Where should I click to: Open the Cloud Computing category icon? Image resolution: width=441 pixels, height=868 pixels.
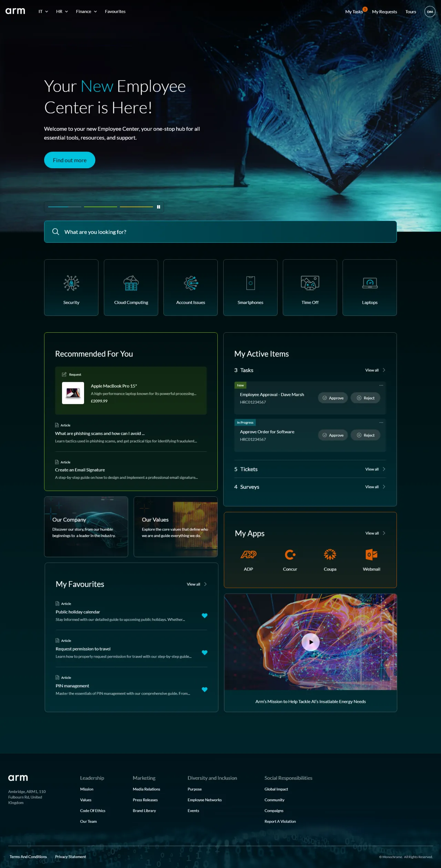pyautogui.click(x=131, y=283)
